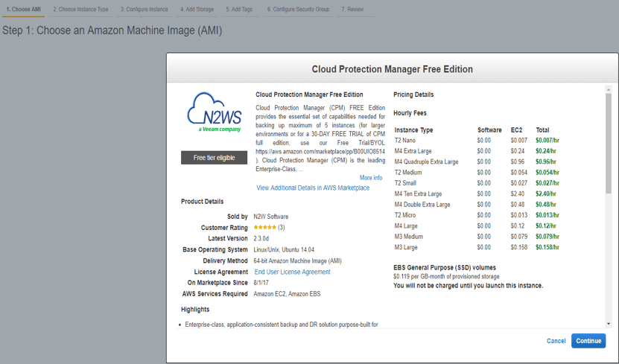Cancel the AMI selection dialog
619x364 pixels.
pos(556,341)
